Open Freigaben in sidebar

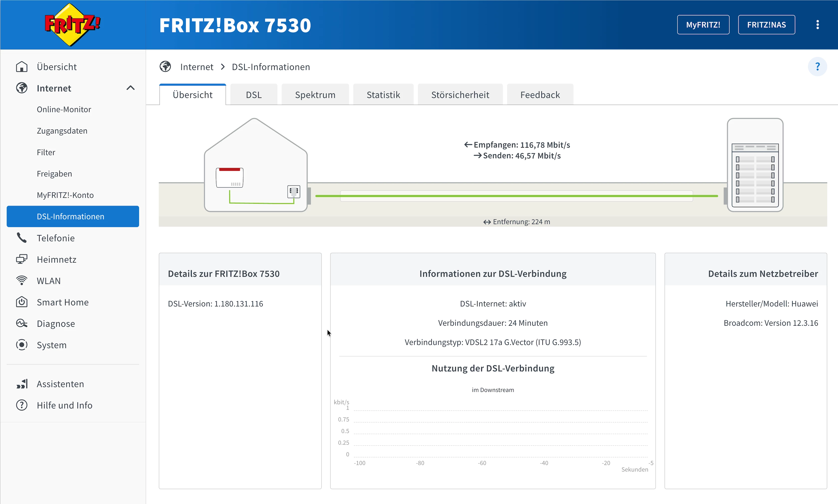(x=54, y=174)
